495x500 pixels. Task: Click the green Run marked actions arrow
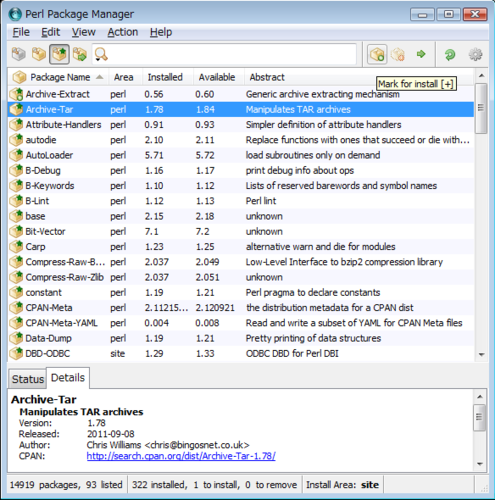421,54
